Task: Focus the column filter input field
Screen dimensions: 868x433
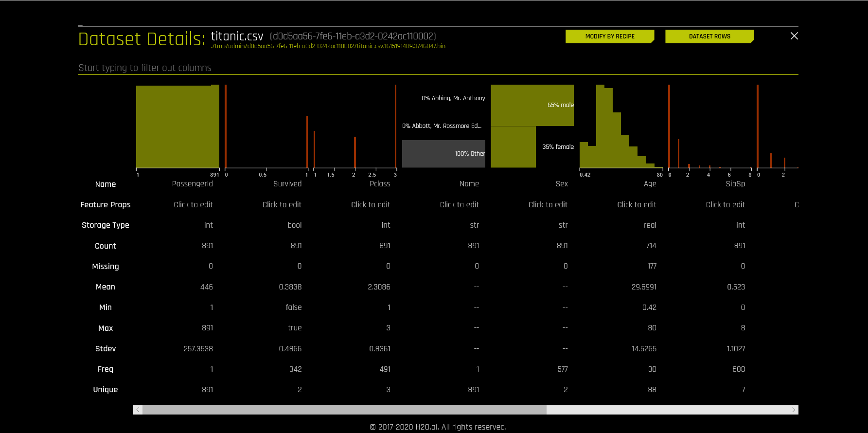Action: 438,68
